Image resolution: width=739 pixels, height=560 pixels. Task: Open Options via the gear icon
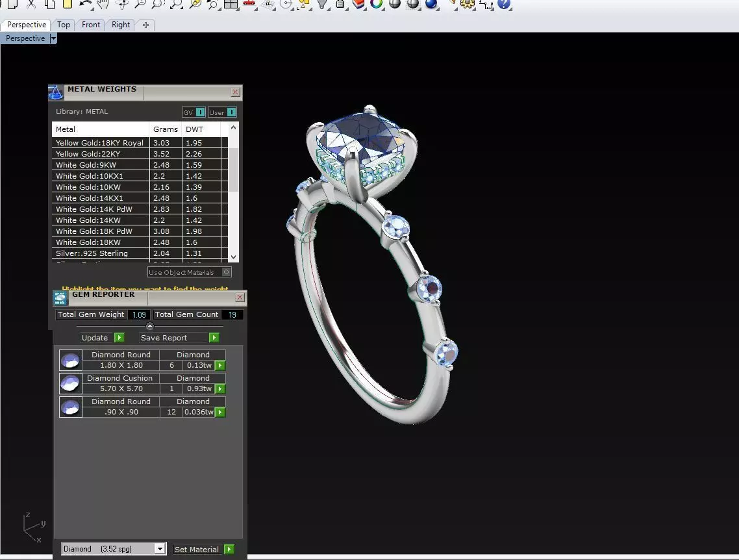(468, 5)
